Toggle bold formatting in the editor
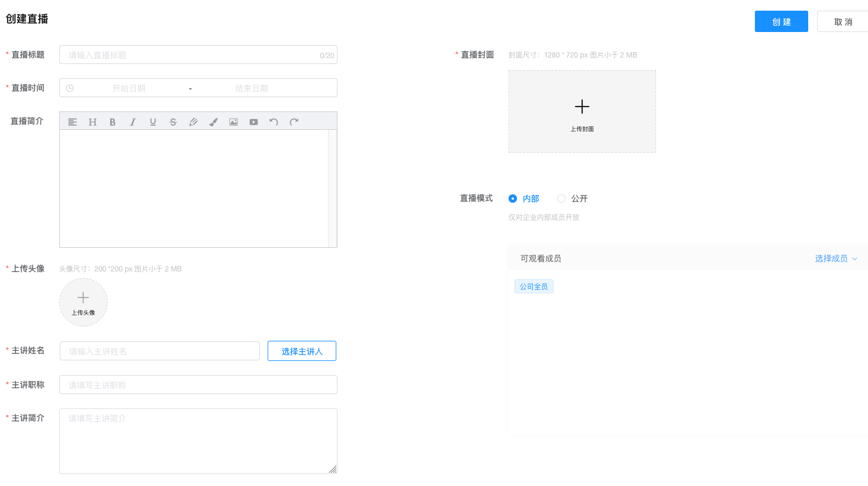Viewport: 868px width, 486px height. click(x=112, y=122)
